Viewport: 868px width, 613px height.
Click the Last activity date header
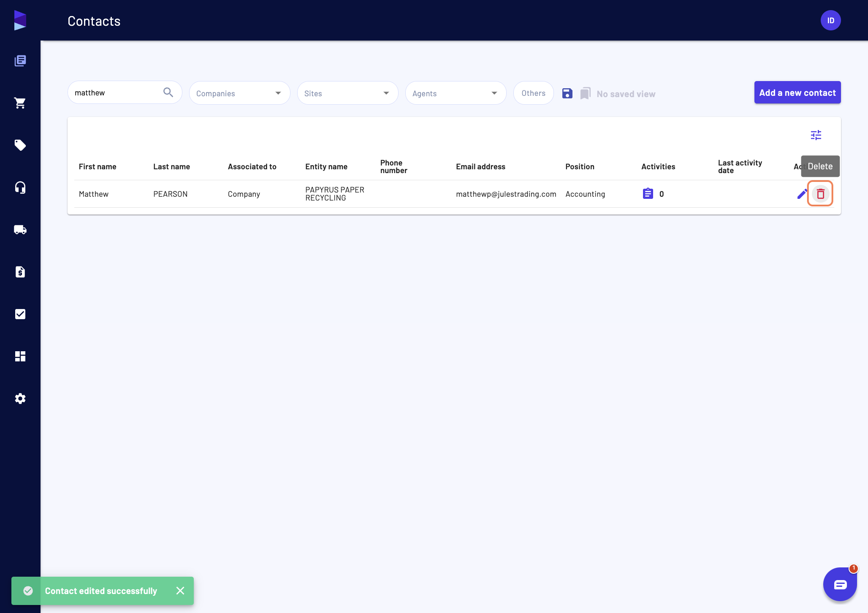(740, 167)
